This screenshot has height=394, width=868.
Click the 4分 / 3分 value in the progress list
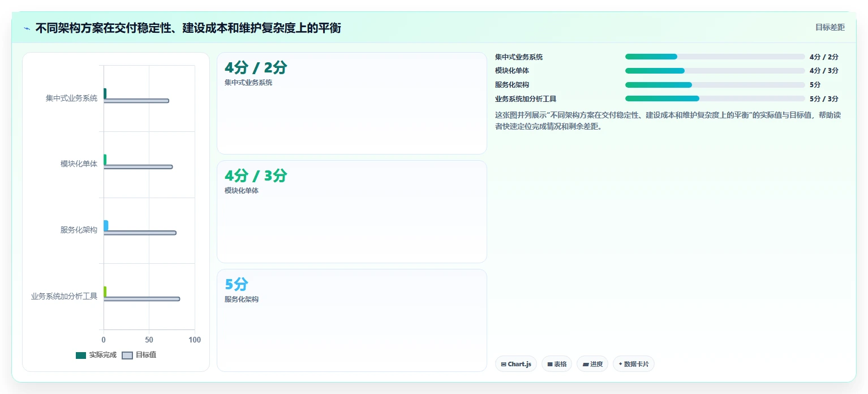coord(824,71)
